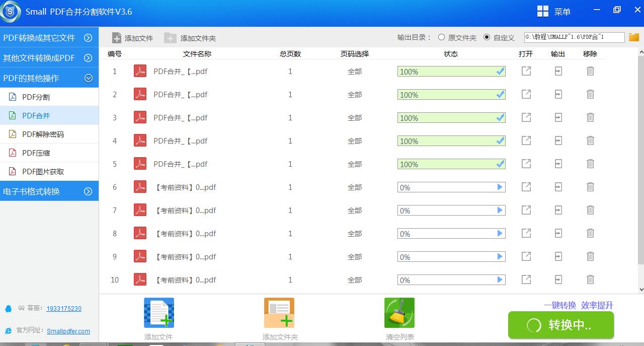644x346 pixels.
Task: Click the 0% progress bar in row 10
Action: [451, 280]
